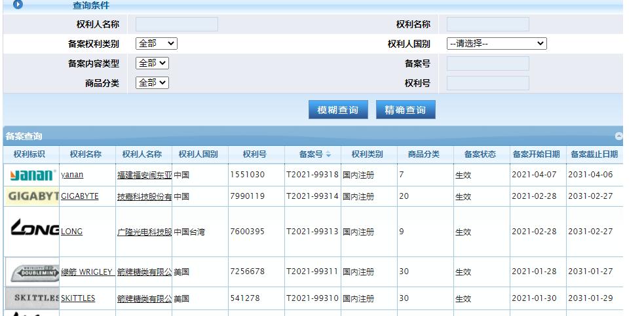Click the 中国台湾 country cell
Viewport: 644px width, 316px height.
tap(189, 232)
